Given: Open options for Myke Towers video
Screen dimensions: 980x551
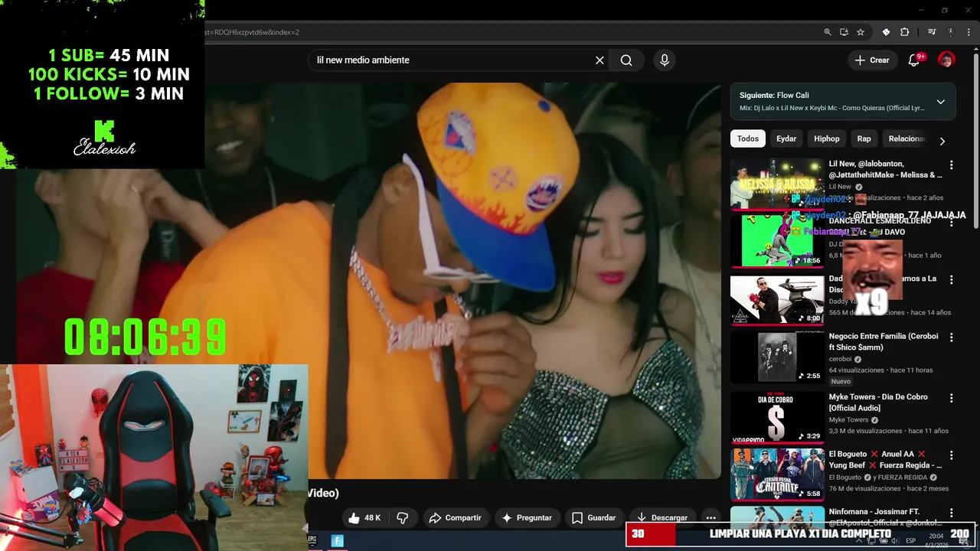Looking at the screenshot, I should [952, 398].
